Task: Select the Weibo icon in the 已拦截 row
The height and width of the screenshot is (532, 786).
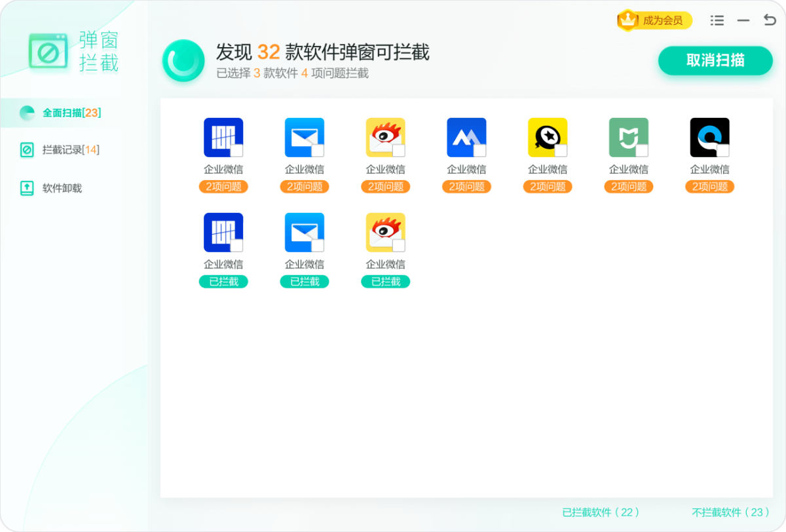Action: [x=385, y=231]
